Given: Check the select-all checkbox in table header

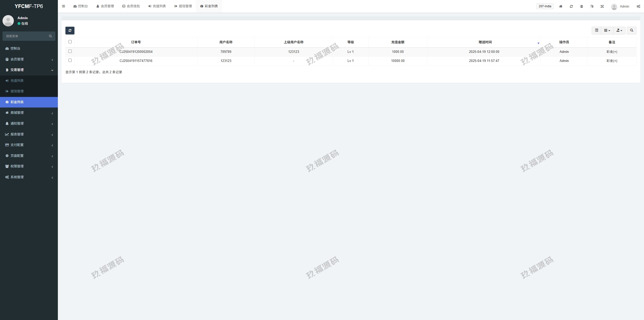Looking at the screenshot, I should (70, 42).
